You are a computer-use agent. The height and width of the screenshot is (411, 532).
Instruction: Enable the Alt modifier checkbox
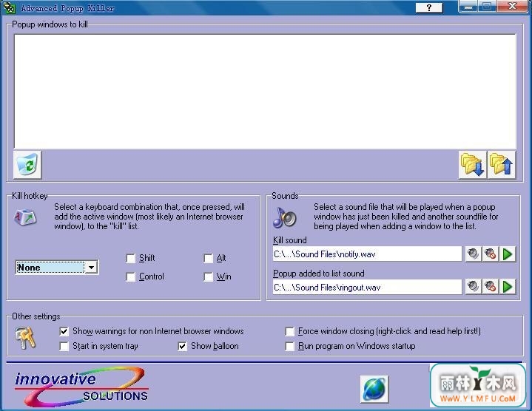click(x=209, y=259)
